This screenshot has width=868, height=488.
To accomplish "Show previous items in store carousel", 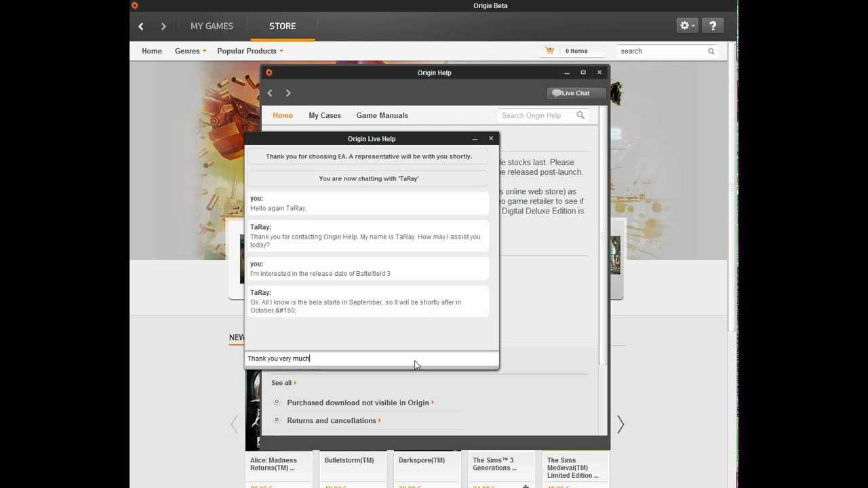I will [x=235, y=424].
